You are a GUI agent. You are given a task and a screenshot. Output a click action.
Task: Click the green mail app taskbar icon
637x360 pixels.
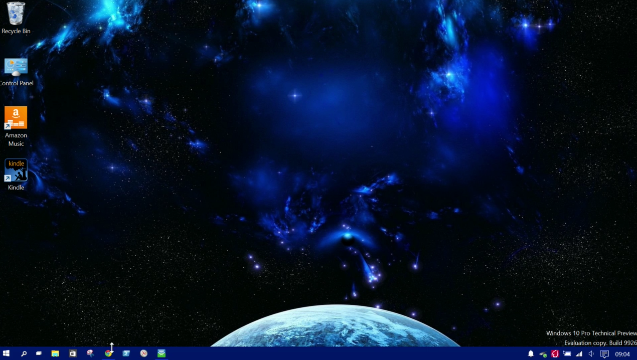tap(161, 353)
